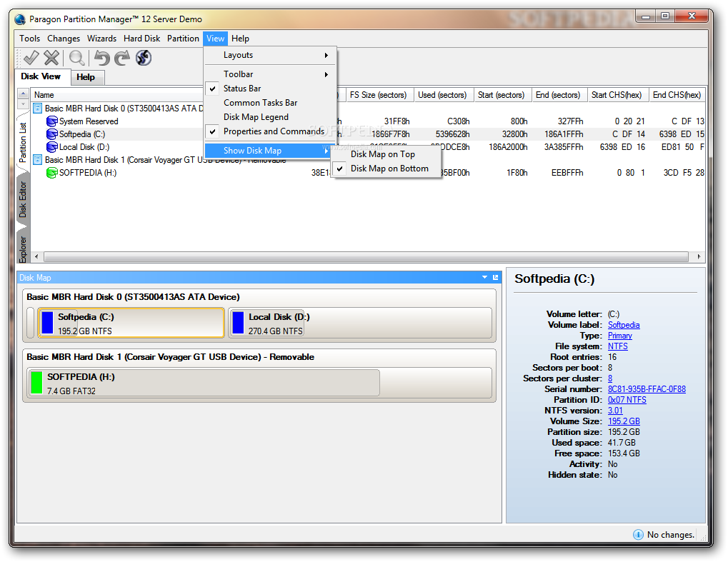
Task: Open the Help menu
Action: point(240,39)
